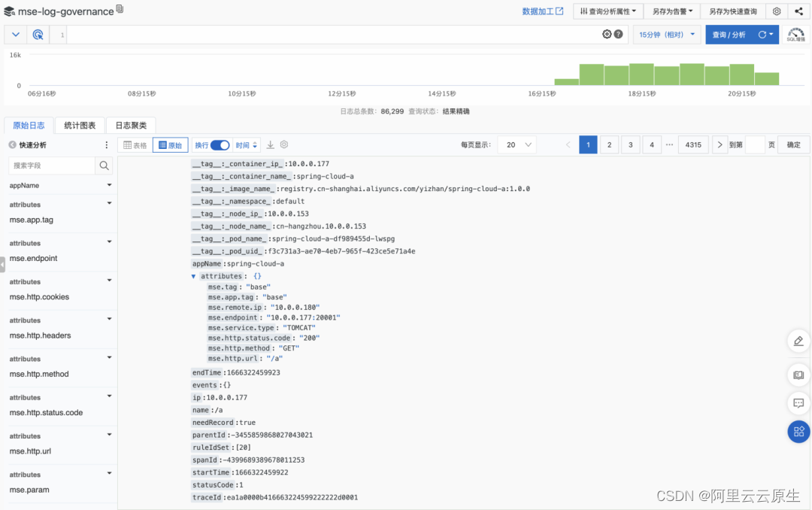
Task: Click the SQL enhancement gauge icon
Action: tap(795, 35)
